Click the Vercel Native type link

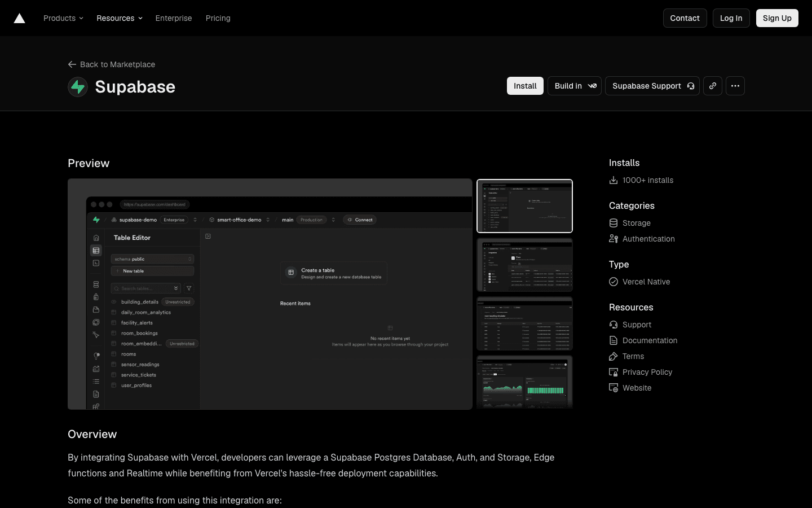pyautogui.click(x=639, y=282)
